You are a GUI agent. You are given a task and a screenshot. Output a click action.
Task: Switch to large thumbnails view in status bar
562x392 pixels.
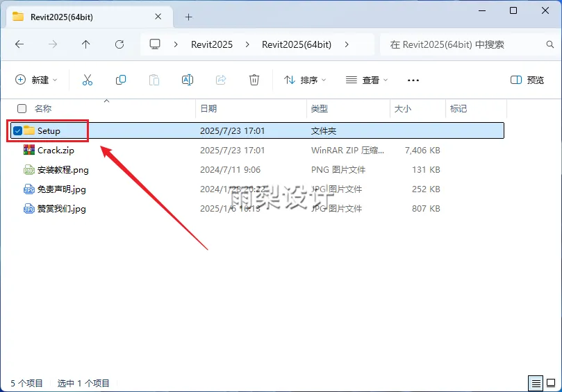[551, 384]
